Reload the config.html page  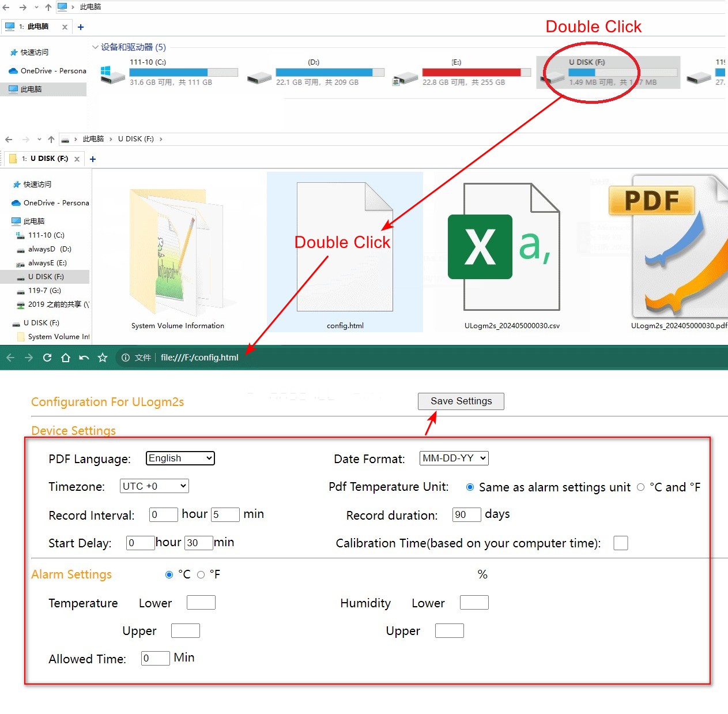click(x=47, y=358)
